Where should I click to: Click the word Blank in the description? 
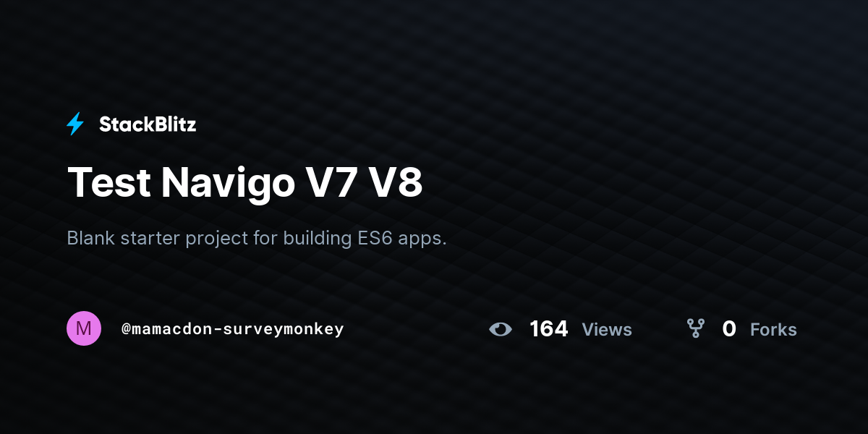91,238
